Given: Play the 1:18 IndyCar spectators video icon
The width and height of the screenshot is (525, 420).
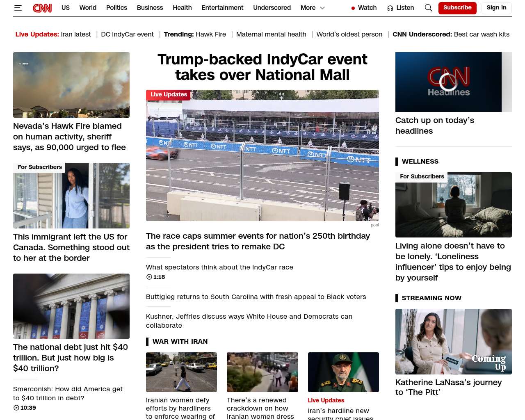Looking at the screenshot, I should (149, 277).
